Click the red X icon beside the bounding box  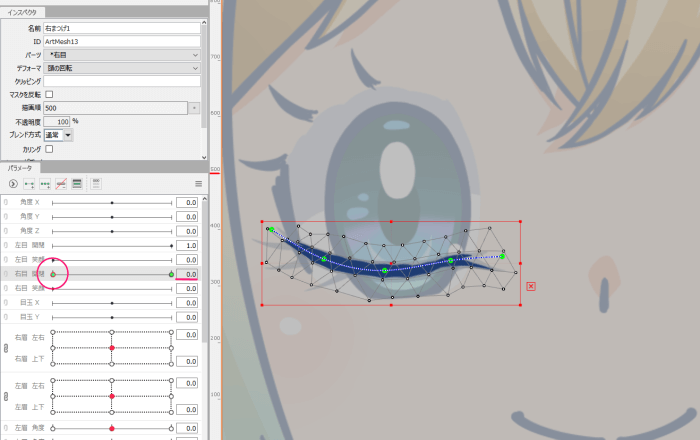[x=531, y=286]
